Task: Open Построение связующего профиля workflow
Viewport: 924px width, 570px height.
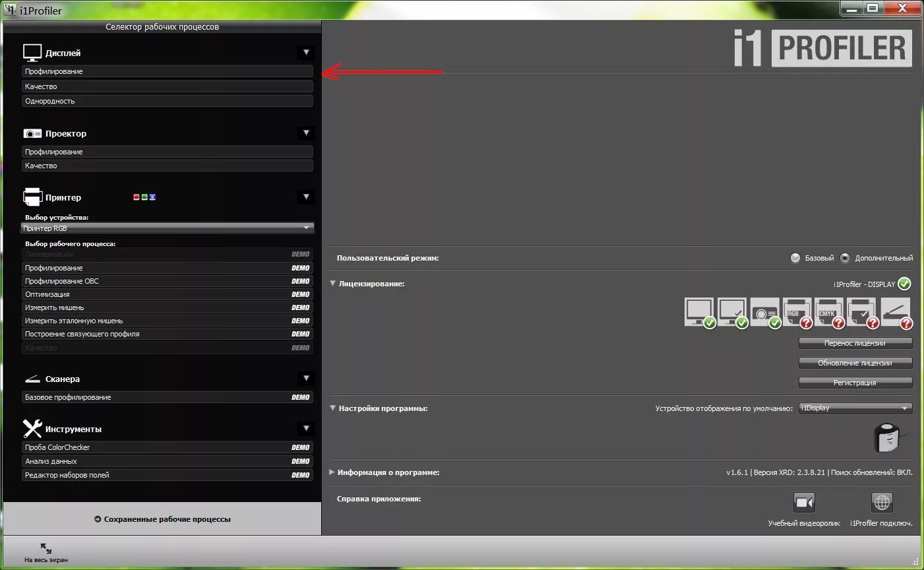Action: coord(168,334)
